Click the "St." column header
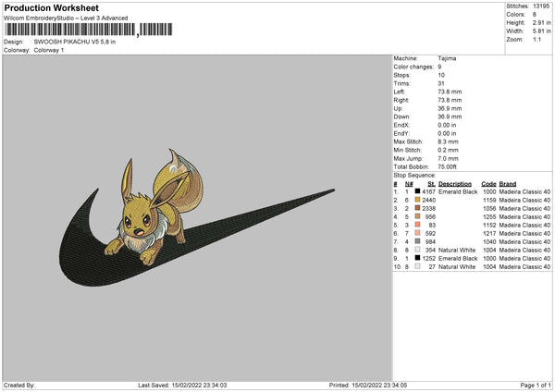This screenshot has width=555, height=392. click(431, 184)
